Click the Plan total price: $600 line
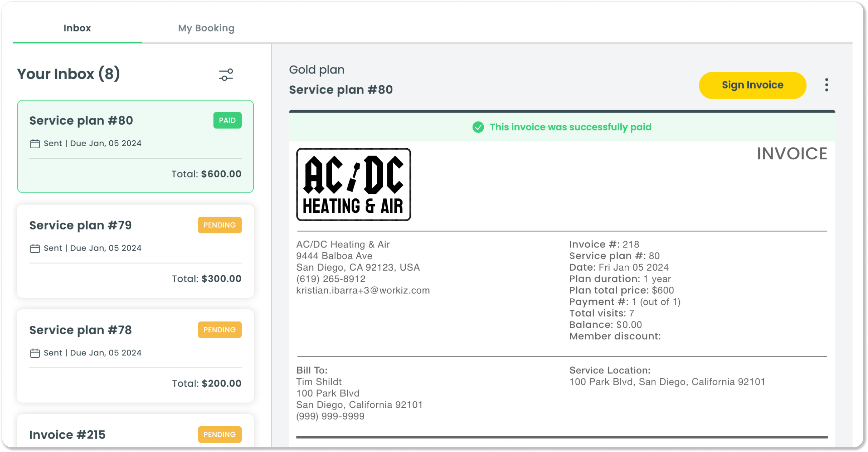 [x=622, y=290]
